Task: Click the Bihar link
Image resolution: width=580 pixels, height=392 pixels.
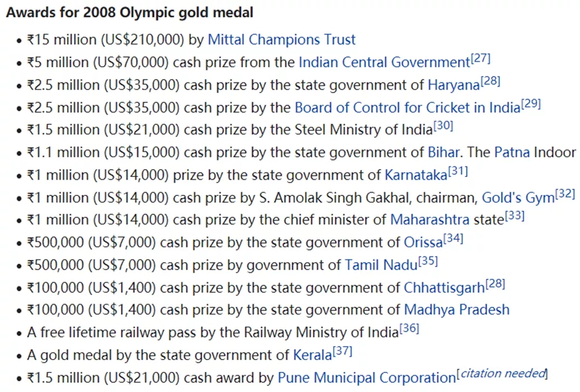Action: 443,152
